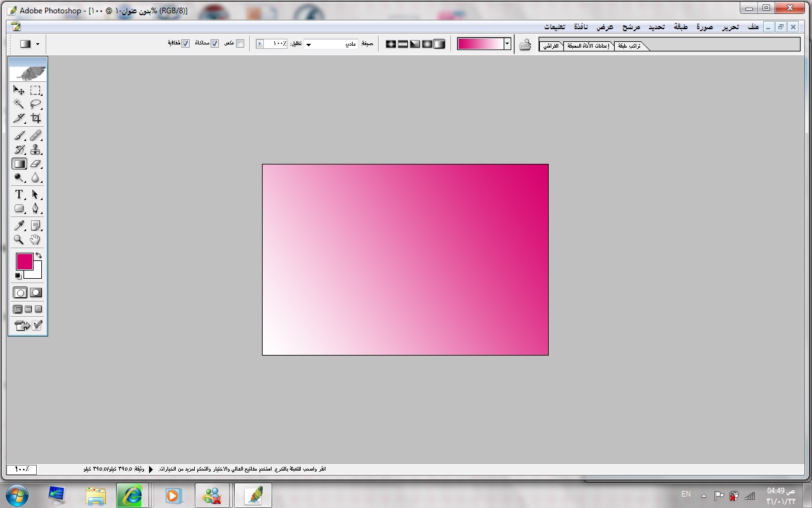Uncheck the شفافية (Transparency) checkbox
The height and width of the screenshot is (508, 812).
tap(186, 44)
